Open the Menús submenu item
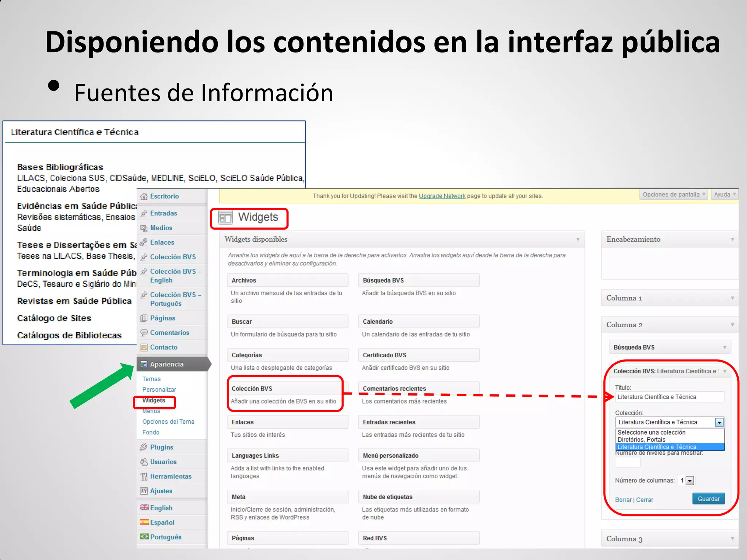Screen dimensions: 747x560 coord(151,411)
